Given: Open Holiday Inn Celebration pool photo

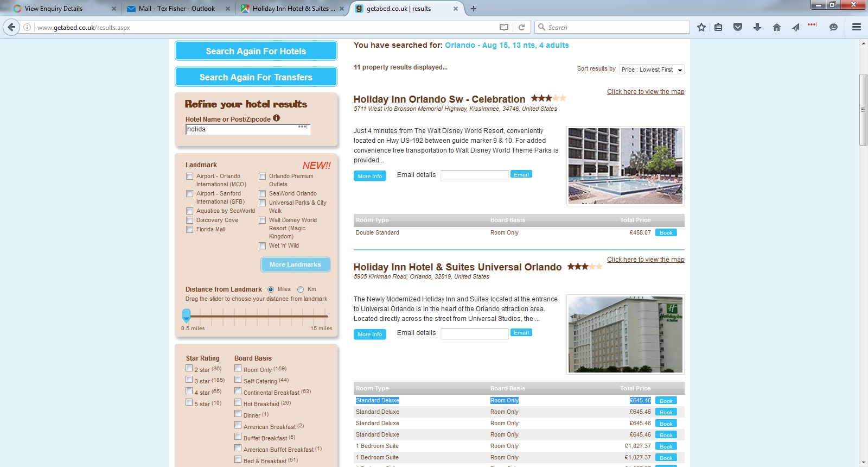Looking at the screenshot, I should [625, 166].
